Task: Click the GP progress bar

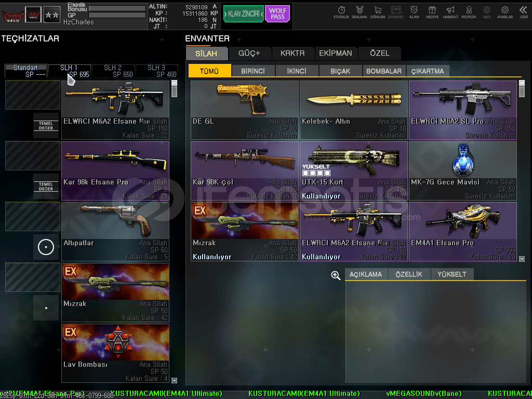Action: pyautogui.click(x=117, y=15)
